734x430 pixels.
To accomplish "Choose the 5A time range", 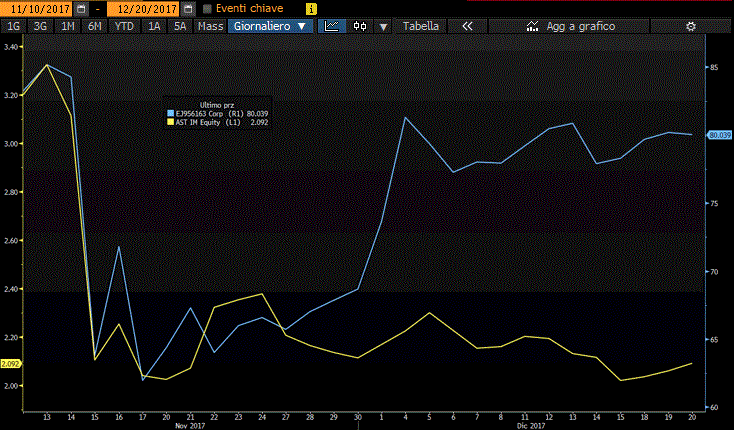I will (180, 26).
